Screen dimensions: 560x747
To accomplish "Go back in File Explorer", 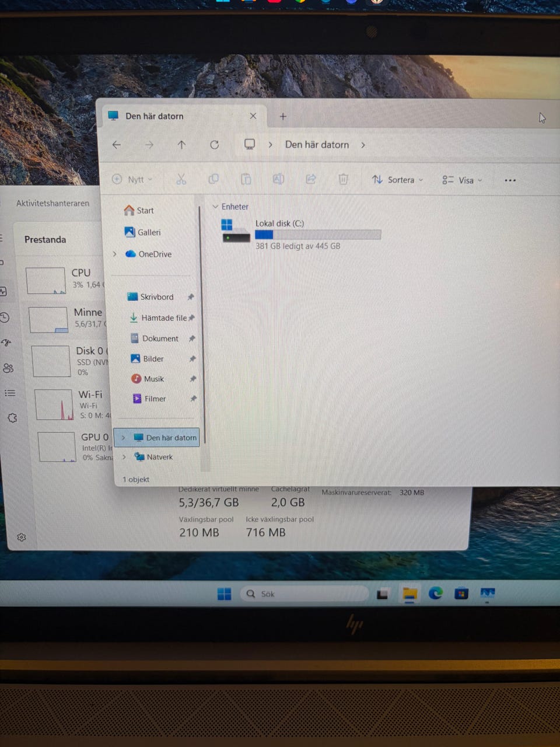I will tap(117, 145).
